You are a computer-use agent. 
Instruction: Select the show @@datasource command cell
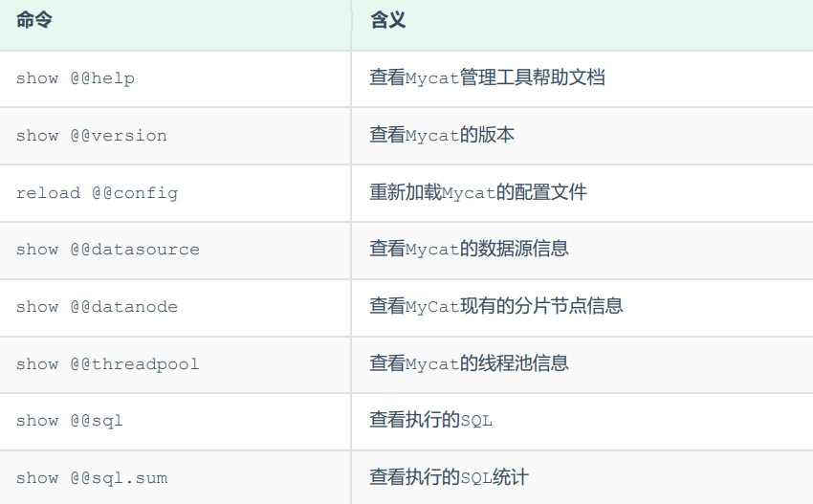click(x=107, y=250)
